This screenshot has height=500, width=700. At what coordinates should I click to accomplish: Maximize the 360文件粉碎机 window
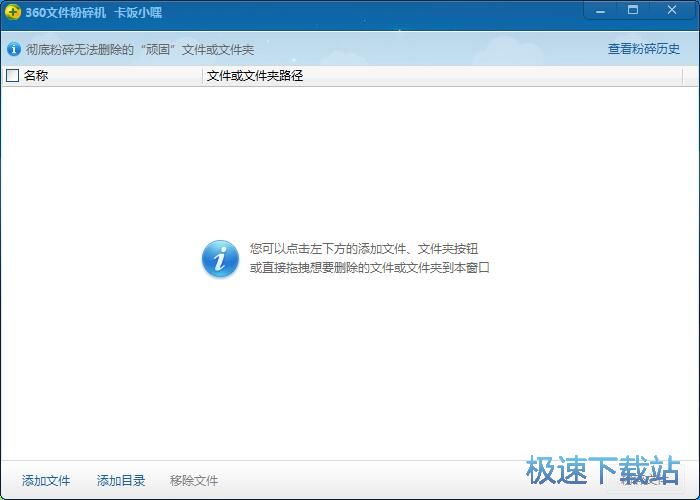point(633,10)
